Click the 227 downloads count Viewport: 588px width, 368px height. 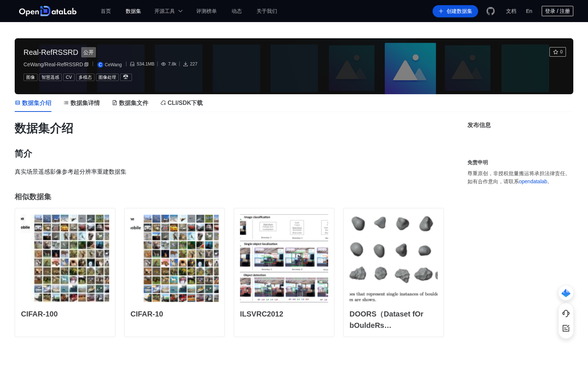click(194, 64)
